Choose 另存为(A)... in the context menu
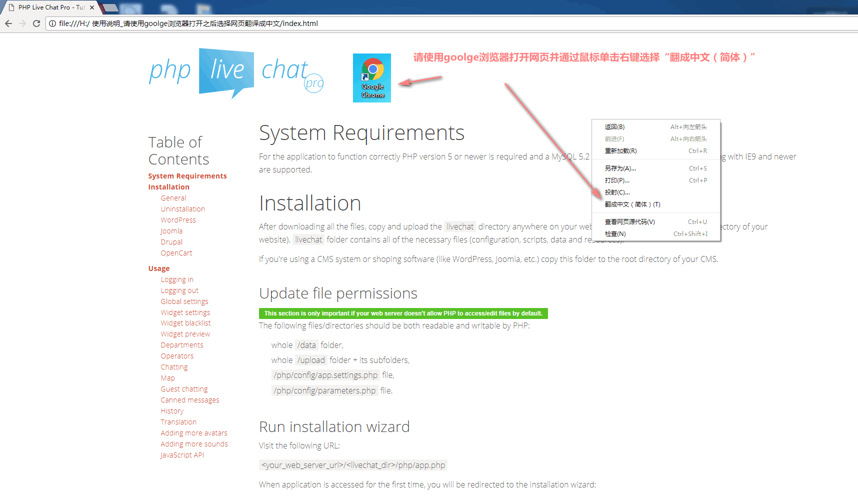This screenshot has width=858, height=504. tap(656, 168)
